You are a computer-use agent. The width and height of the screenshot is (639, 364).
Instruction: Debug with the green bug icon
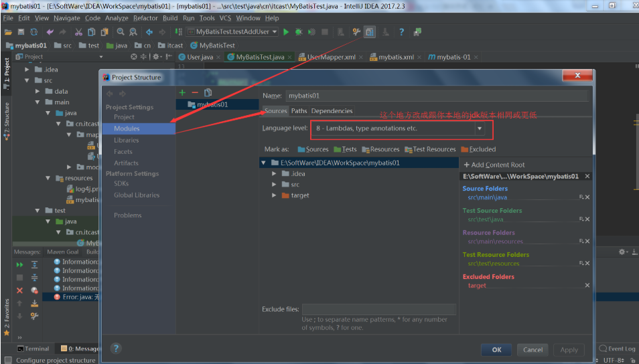[299, 31]
